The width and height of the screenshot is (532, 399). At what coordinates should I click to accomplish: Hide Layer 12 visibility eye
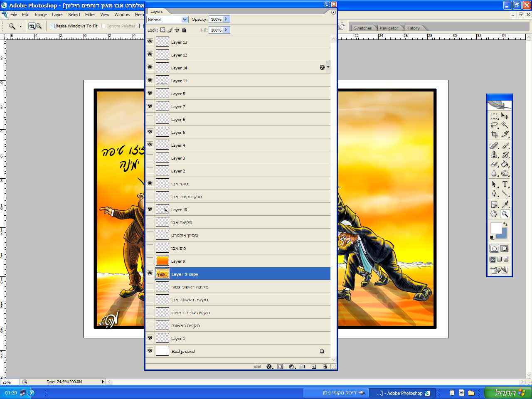[x=150, y=54]
